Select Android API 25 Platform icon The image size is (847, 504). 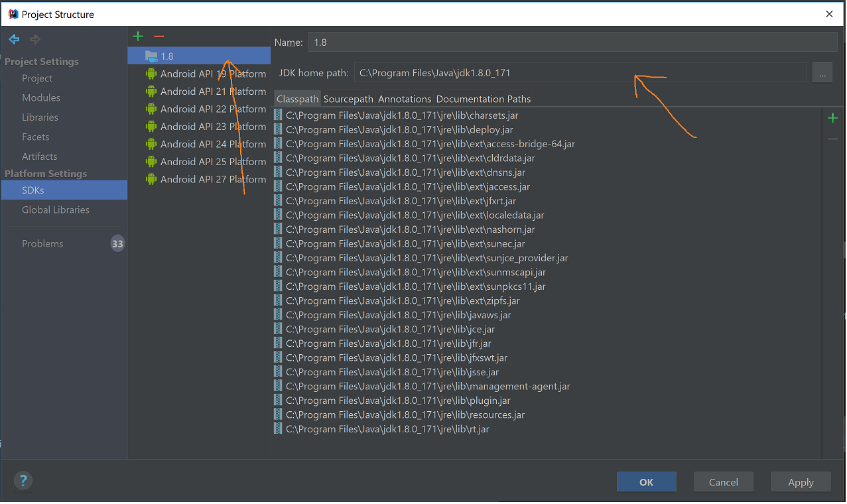pos(151,162)
